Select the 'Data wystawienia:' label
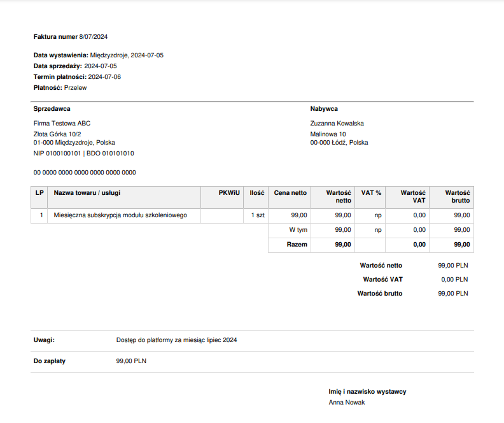504x423 pixels. [60, 55]
